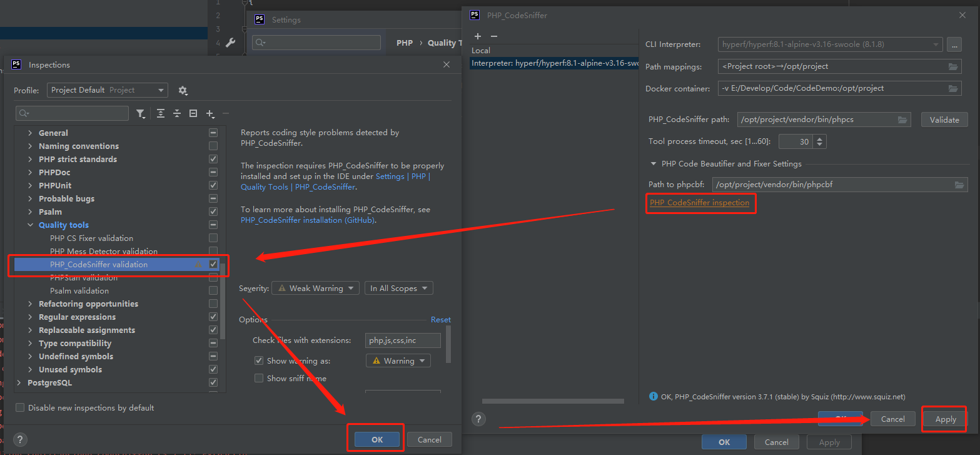
Task: Click the wrench icon in the Settings window
Action: 230,43
